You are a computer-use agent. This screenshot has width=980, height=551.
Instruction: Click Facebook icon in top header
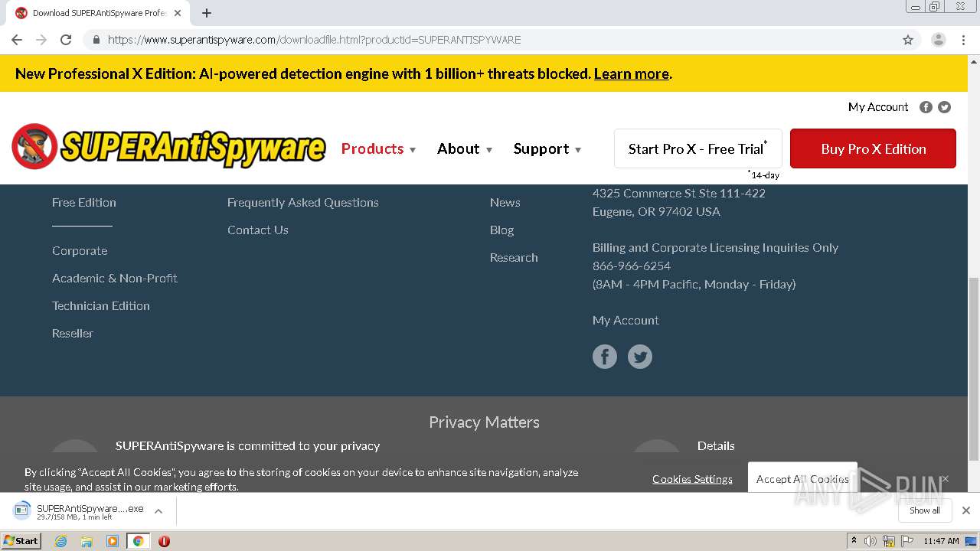[926, 107]
